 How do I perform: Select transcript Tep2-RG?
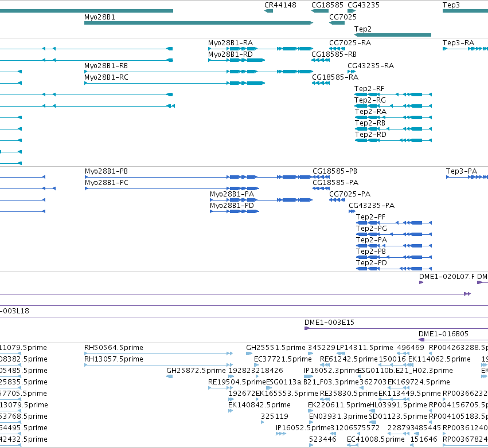coord(393,106)
